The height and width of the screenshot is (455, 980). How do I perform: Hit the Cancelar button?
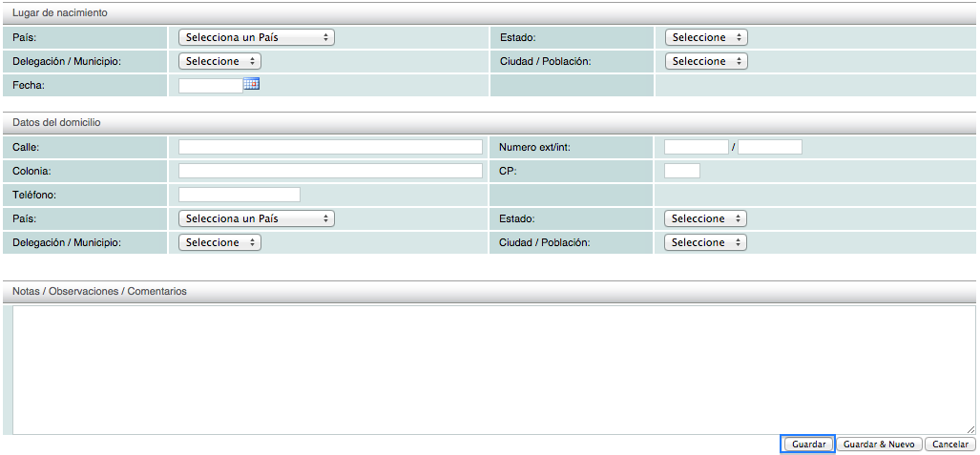point(950,445)
